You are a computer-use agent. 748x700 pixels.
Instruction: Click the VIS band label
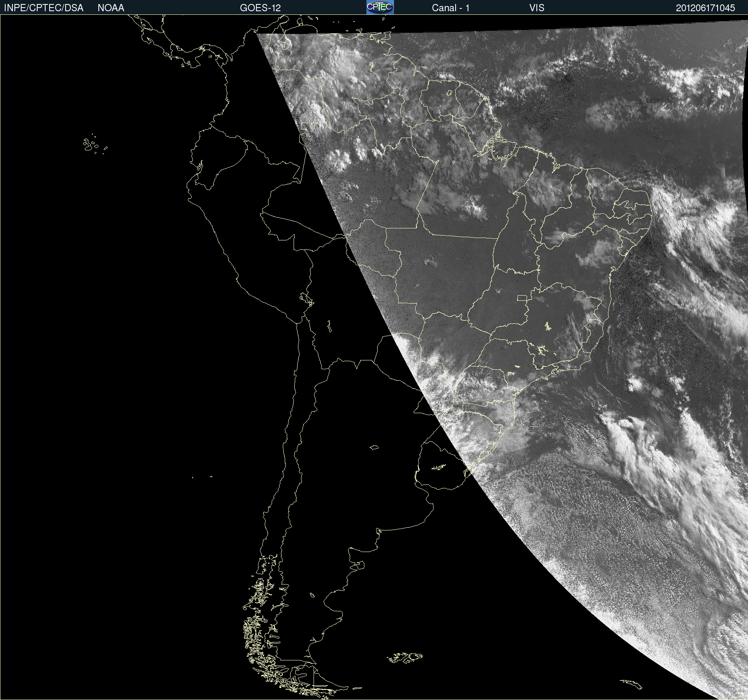[x=537, y=8]
